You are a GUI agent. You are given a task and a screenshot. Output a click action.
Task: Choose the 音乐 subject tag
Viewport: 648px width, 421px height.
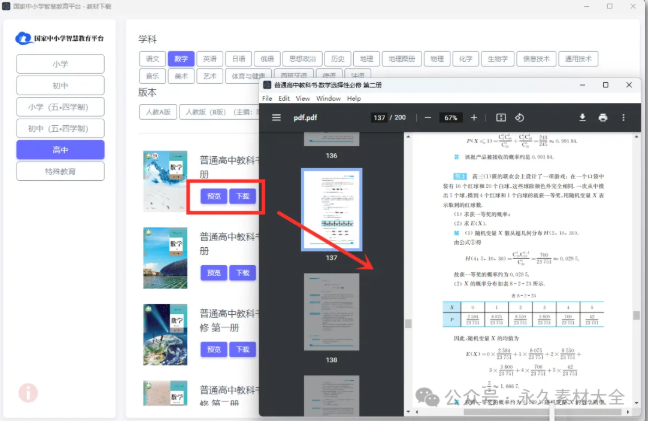click(152, 76)
